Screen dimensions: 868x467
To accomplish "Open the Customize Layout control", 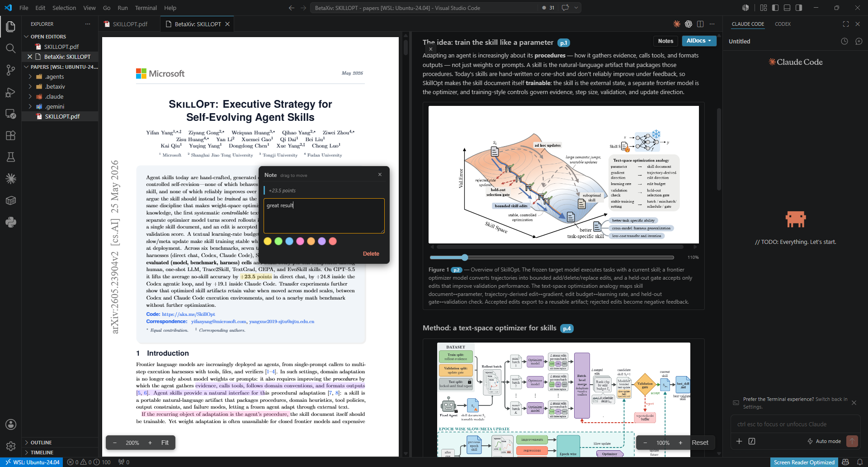I will (764, 8).
